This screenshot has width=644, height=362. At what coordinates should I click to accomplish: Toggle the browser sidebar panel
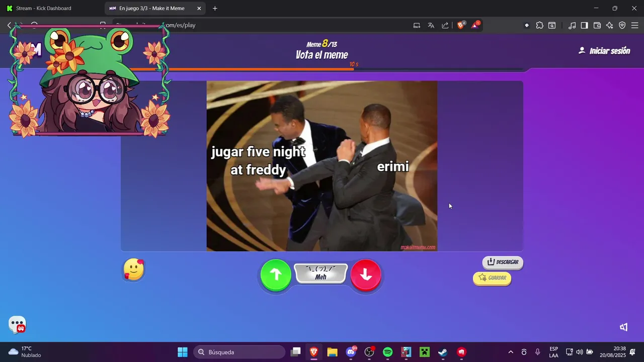pyautogui.click(x=584, y=25)
